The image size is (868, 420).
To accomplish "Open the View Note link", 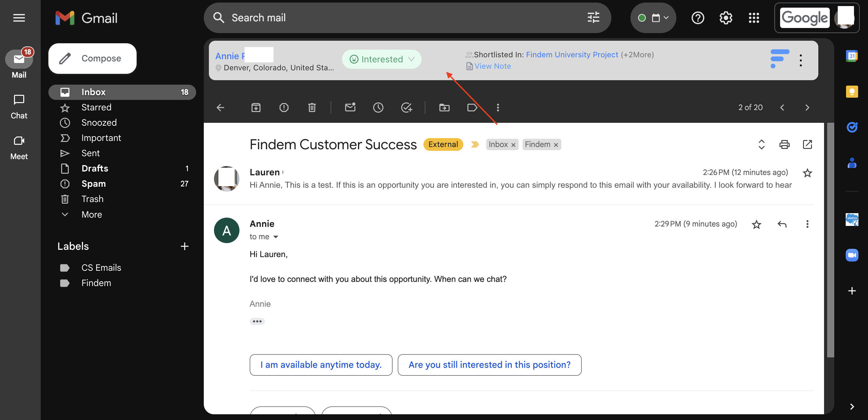I will coord(492,66).
